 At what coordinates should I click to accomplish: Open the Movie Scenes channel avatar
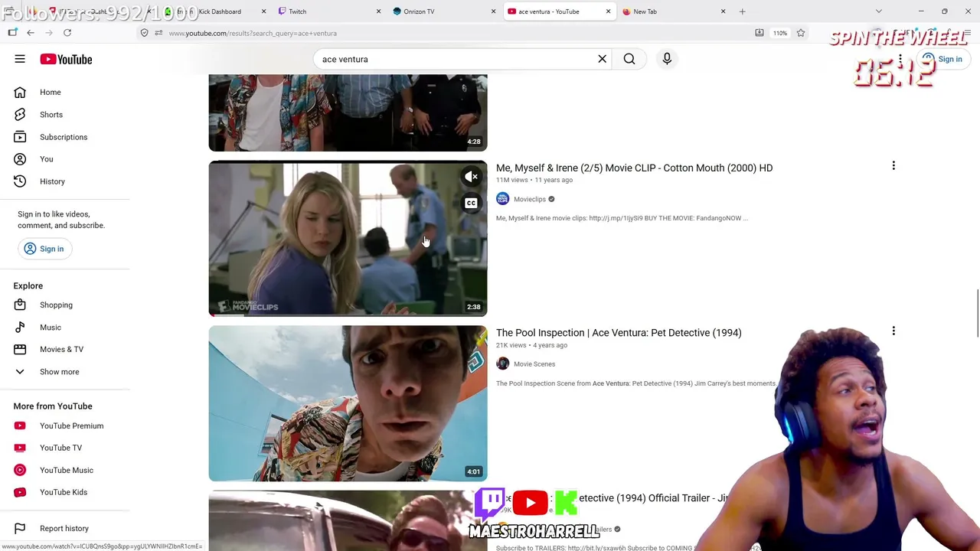502,364
